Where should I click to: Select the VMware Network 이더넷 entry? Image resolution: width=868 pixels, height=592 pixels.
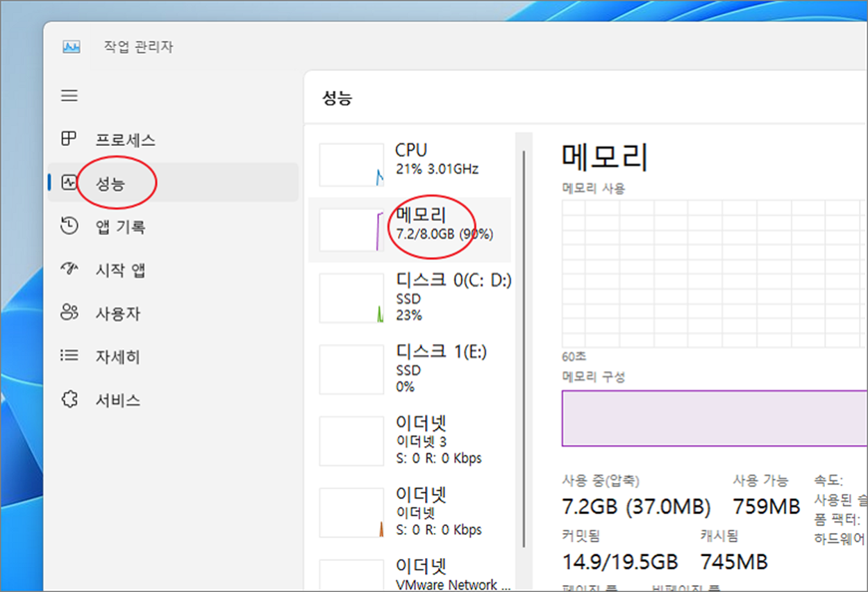coord(410,575)
